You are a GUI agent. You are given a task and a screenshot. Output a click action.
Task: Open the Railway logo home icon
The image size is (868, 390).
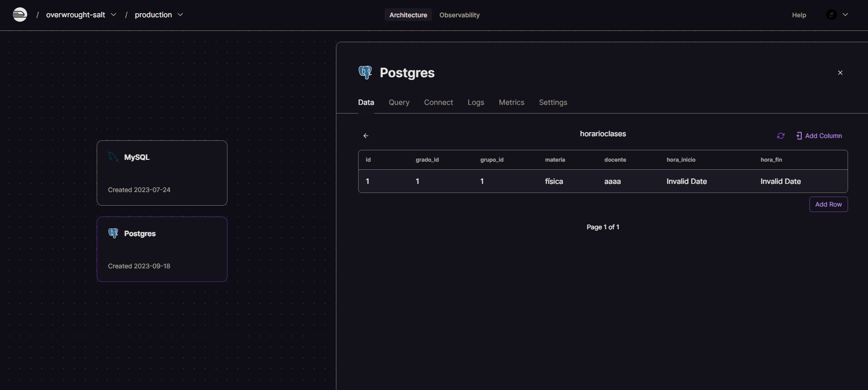(20, 15)
